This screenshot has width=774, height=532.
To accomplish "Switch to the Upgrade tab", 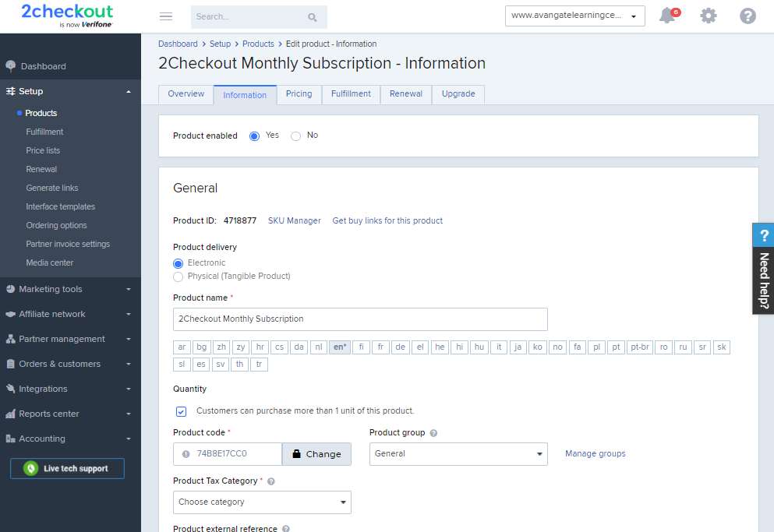I will click(x=458, y=94).
